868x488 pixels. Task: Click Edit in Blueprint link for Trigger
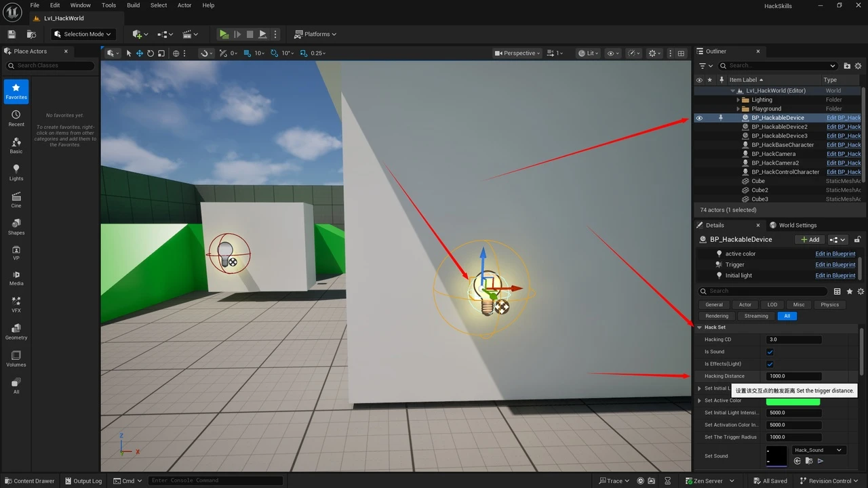[835, 264]
